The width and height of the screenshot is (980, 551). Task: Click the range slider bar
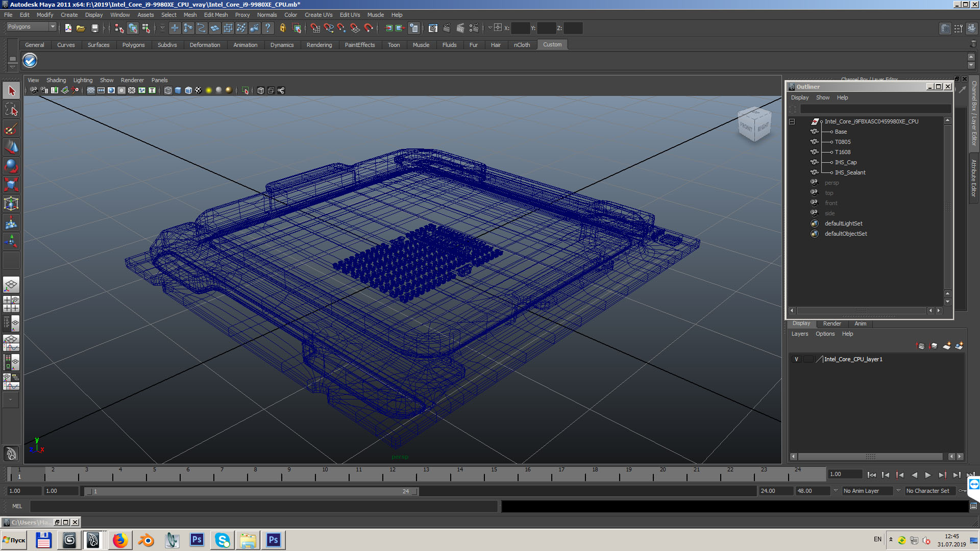(252, 491)
